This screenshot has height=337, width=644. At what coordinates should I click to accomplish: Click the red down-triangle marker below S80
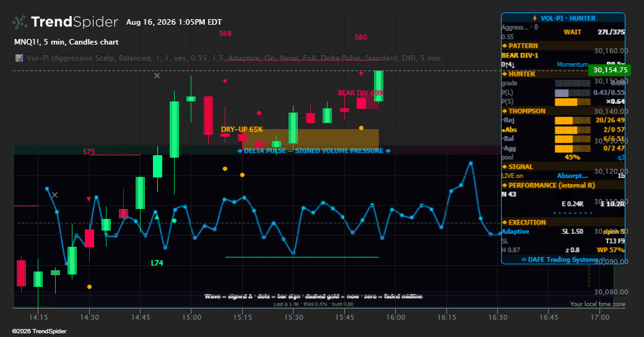pyautogui.click(x=361, y=74)
